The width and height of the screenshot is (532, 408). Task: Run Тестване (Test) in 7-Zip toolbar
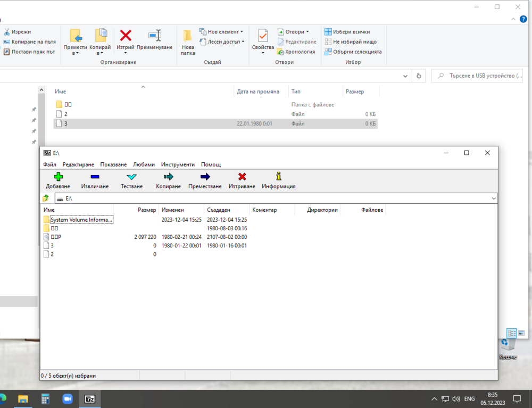[x=131, y=177]
